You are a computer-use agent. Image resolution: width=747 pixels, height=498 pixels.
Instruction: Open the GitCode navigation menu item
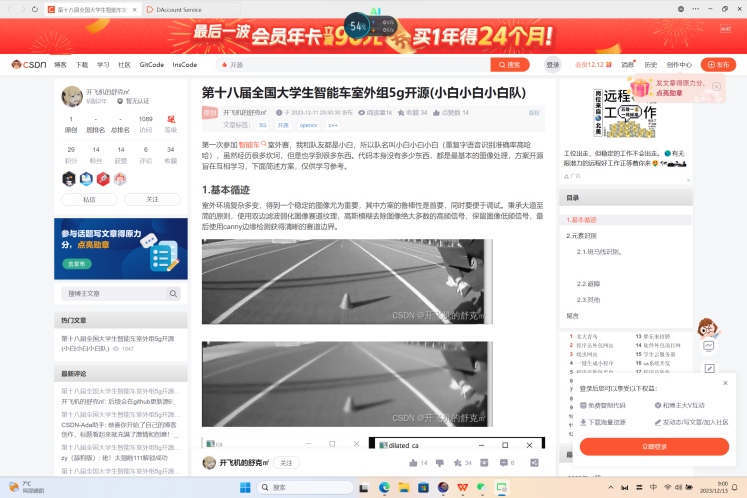[x=151, y=64]
